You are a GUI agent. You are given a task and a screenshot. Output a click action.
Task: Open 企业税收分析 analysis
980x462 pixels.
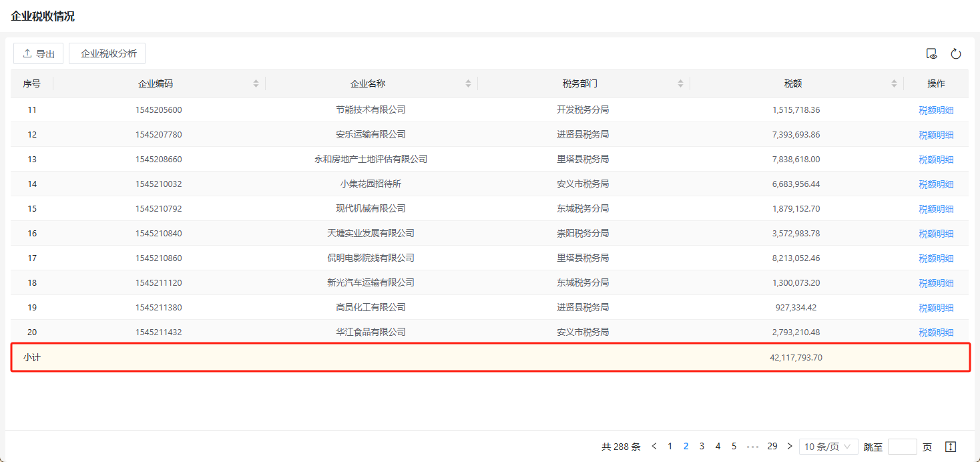[x=107, y=53]
